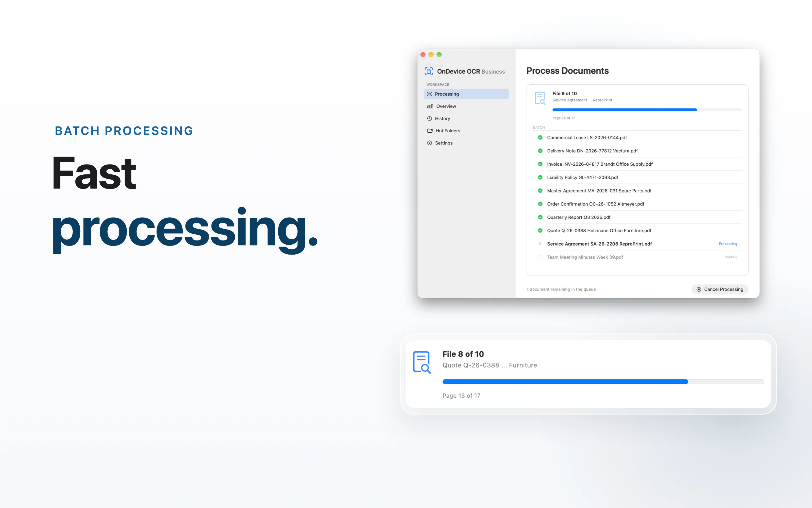Click the Processing scan icon in sidebar
Viewport: 812px width, 508px height.
pos(429,94)
